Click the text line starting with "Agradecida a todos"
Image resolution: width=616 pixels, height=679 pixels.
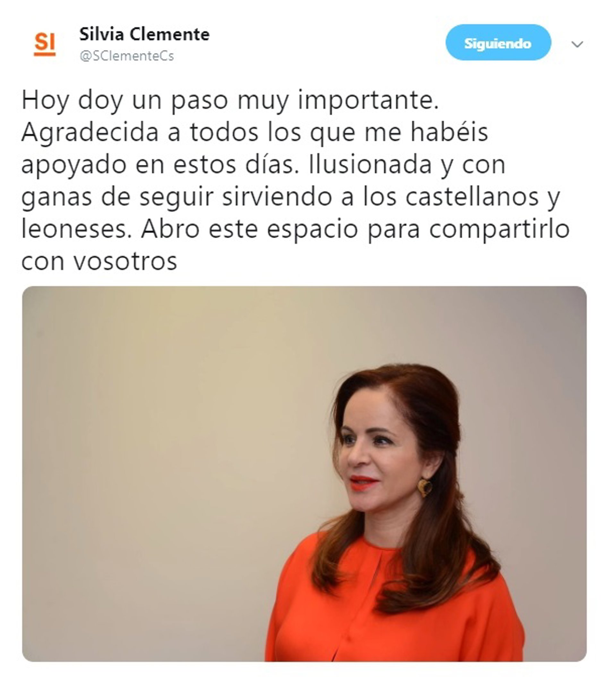(x=255, y=133)
